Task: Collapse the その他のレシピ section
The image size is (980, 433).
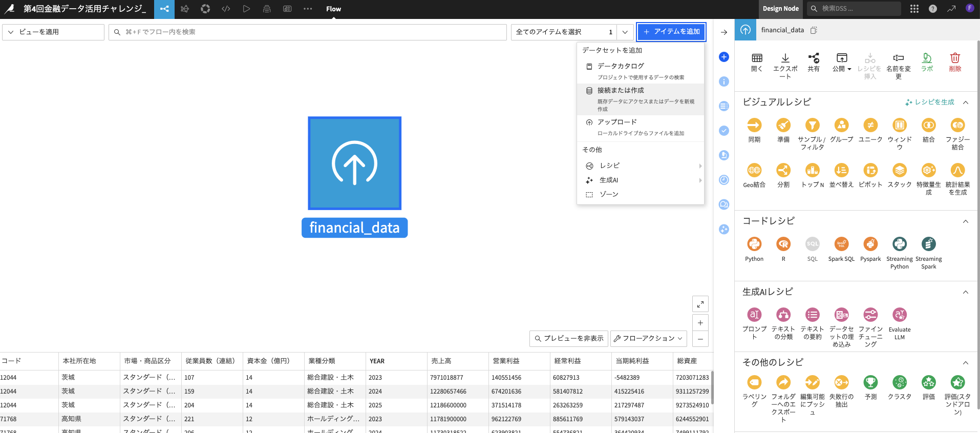Action: tap(966, 363)
